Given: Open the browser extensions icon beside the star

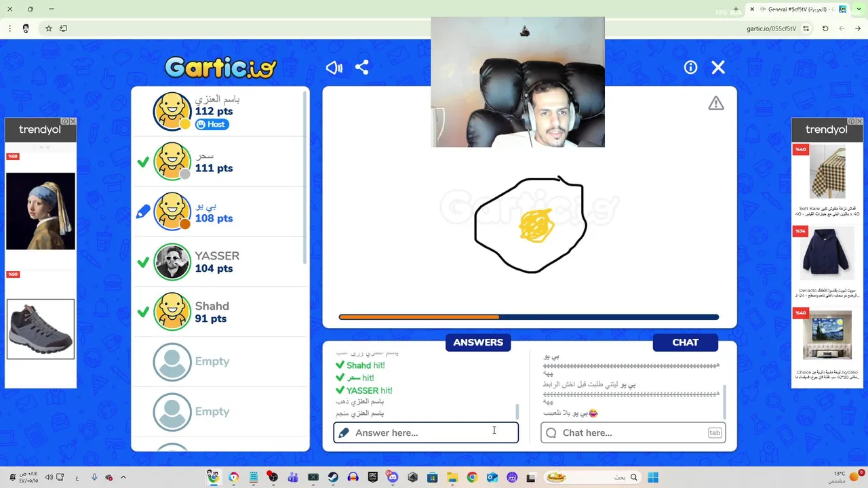Looking at the screenshot, I should point(63,28).
